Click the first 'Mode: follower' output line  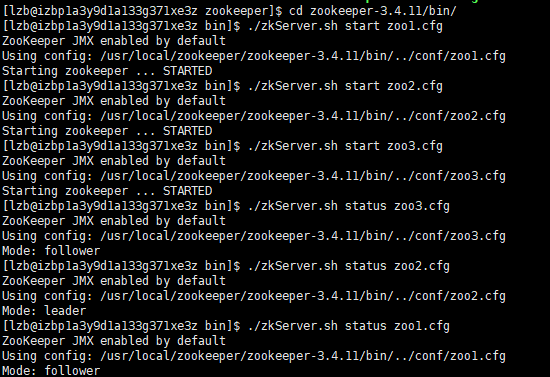point(51,251)
